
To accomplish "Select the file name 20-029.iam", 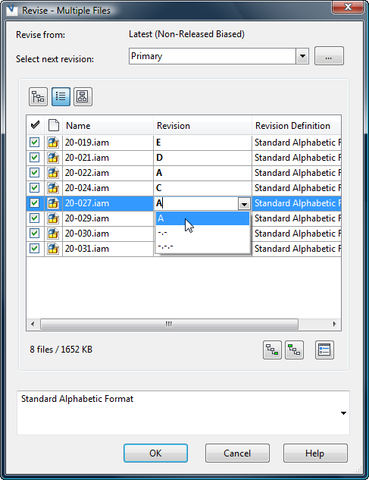I will [87, 219].
